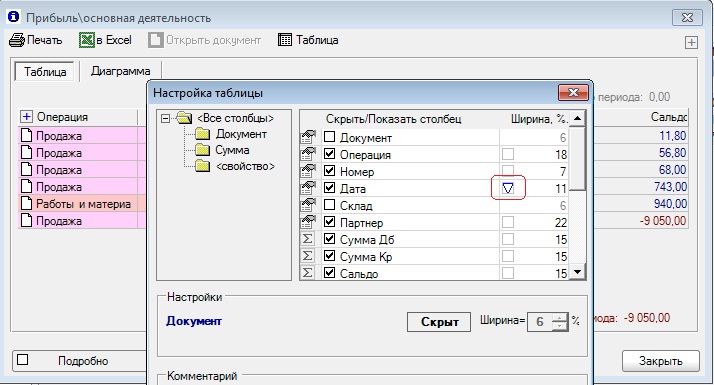The image size is (714, 385).
Task: Click the column icon beside Номер row
Action: pos(308,171)
